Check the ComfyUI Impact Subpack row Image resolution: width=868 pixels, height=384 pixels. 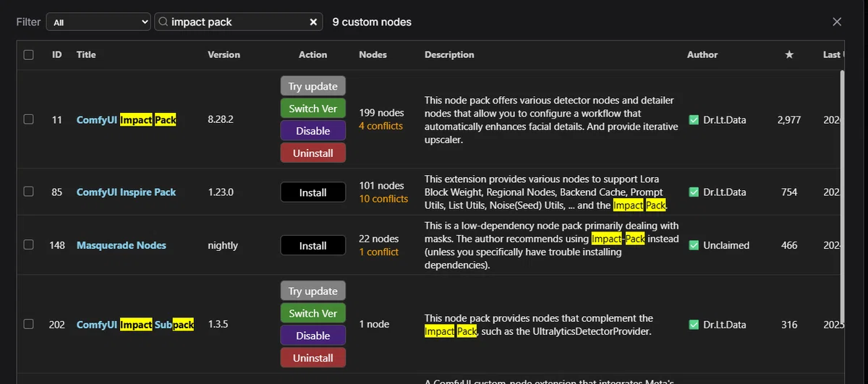point(28,324)
